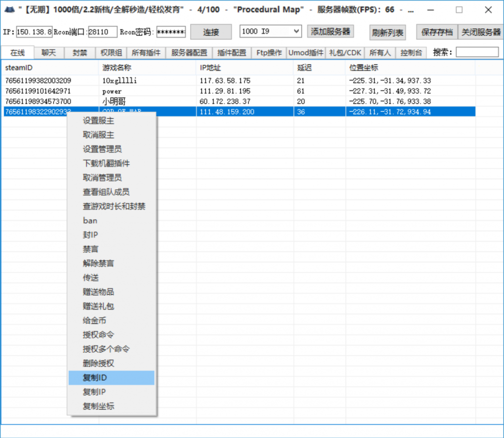The width and height of the screenshot is (504, 438).
Task: Open the Ftp操作 tab
Action: point(269,53)
